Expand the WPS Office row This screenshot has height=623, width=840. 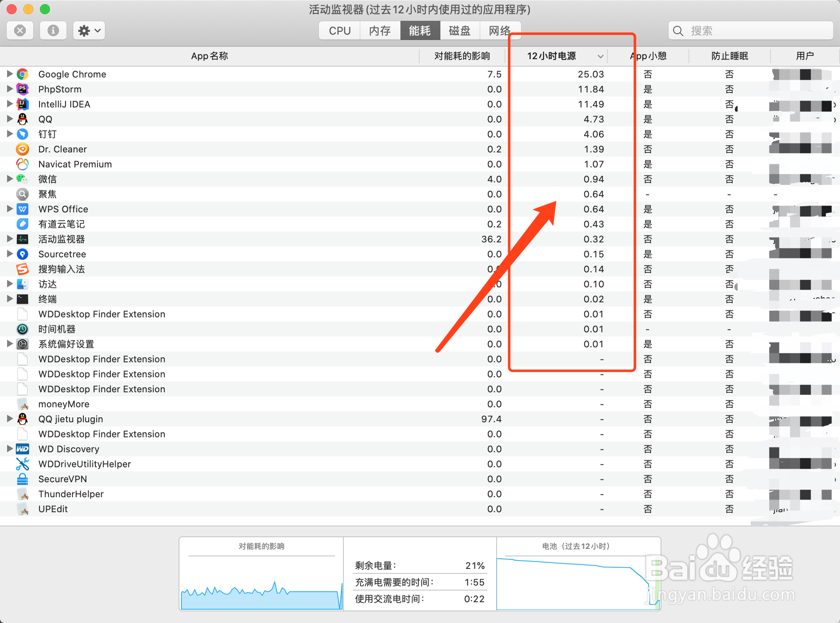tap(10, 209)
